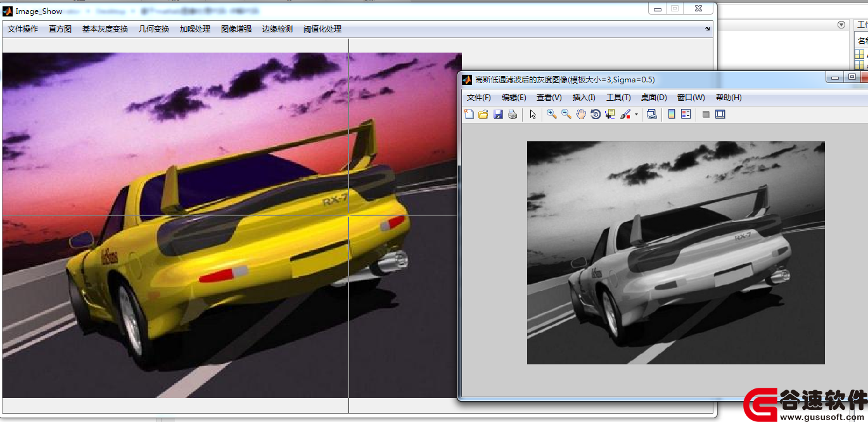Image resolution: width=868 pixels, height=422 pixels.
Task: Open 边缘检测 menu in Image_Show
Action: [278, 29]
